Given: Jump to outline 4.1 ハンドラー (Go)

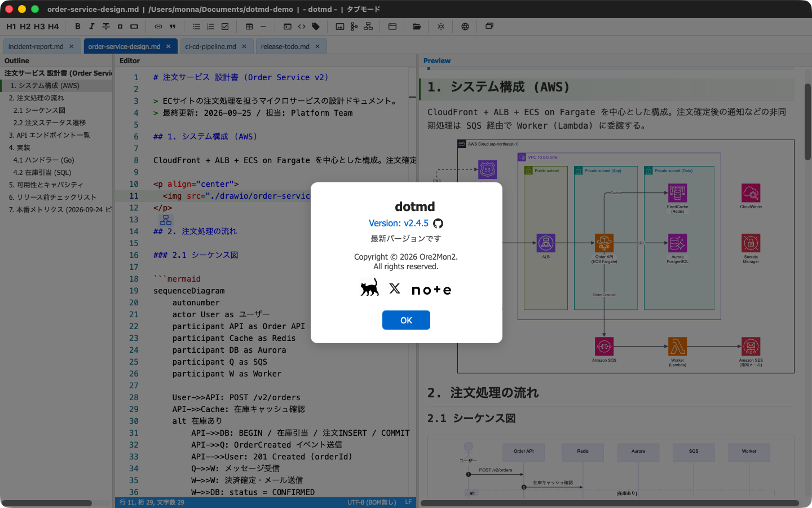Looking at the screenshot, I should click(56, 160).
